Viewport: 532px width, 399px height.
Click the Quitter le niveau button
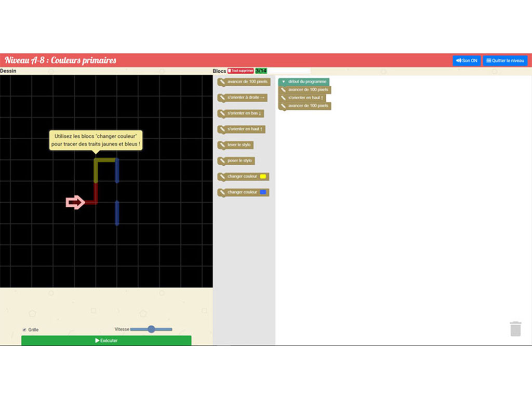[x=505, y=61]
